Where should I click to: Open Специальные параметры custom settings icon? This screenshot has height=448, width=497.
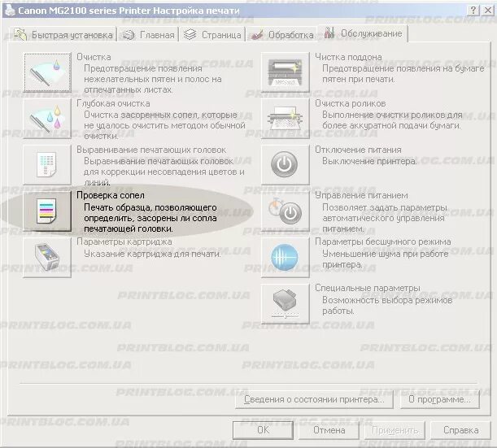point(286,304)
